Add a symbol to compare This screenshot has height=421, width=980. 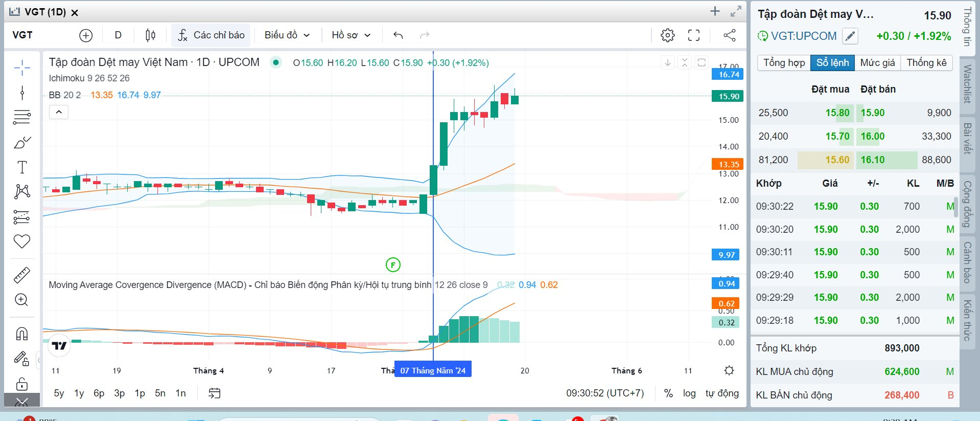pos(86,35)
